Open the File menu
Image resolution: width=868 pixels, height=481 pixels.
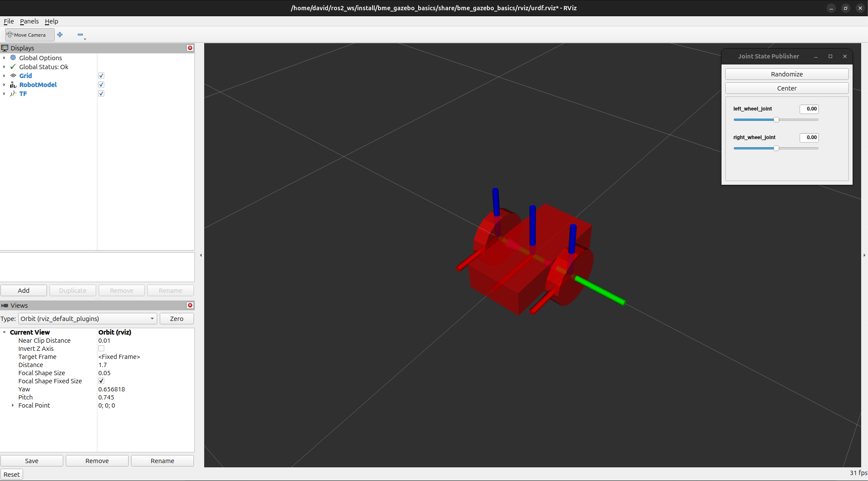pos(9,21)
